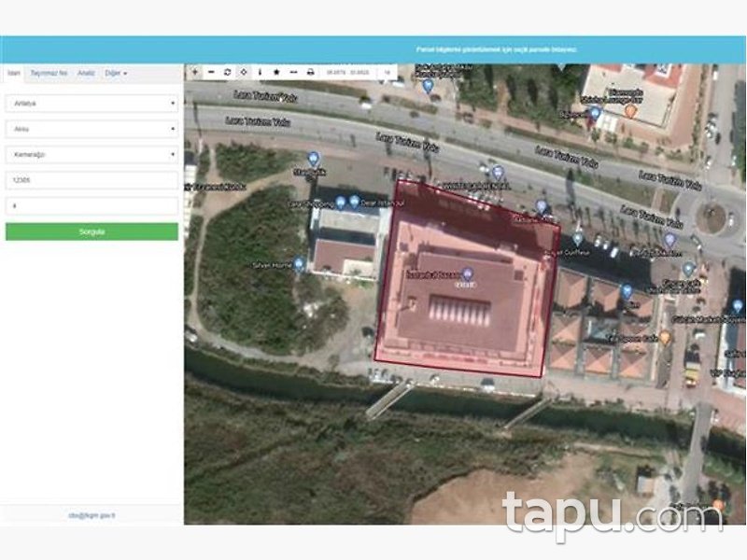Select the measure distance ruler tool

[x=293, y=72]
